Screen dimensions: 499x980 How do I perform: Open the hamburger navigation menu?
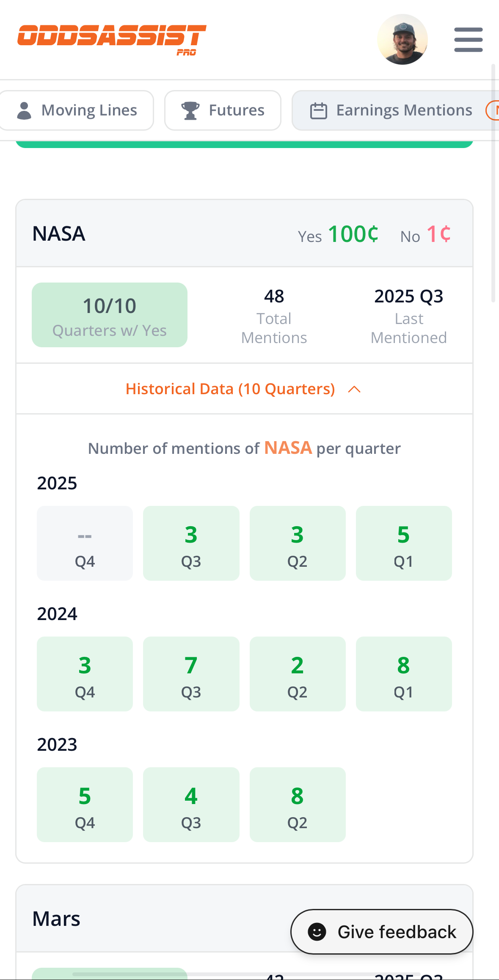468,39
